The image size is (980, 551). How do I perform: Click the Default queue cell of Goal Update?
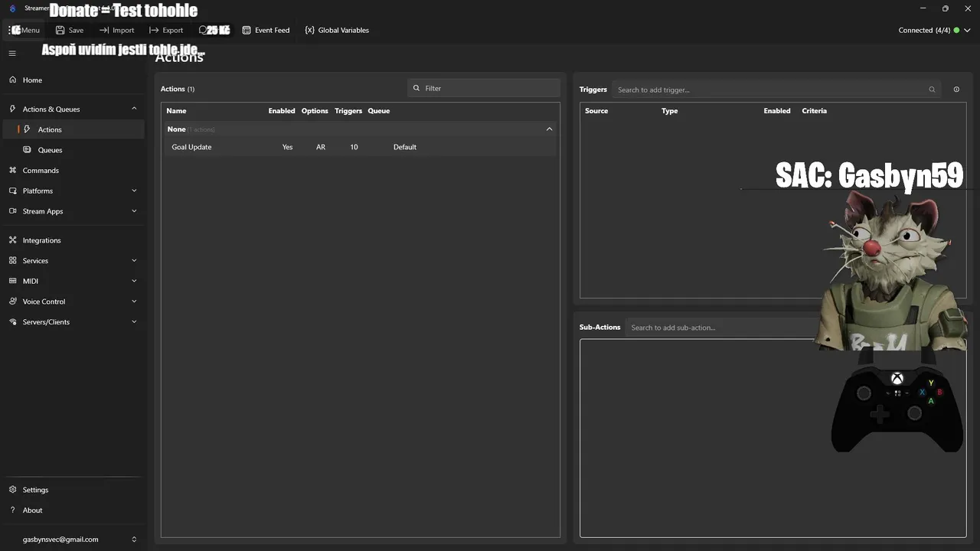405,147
